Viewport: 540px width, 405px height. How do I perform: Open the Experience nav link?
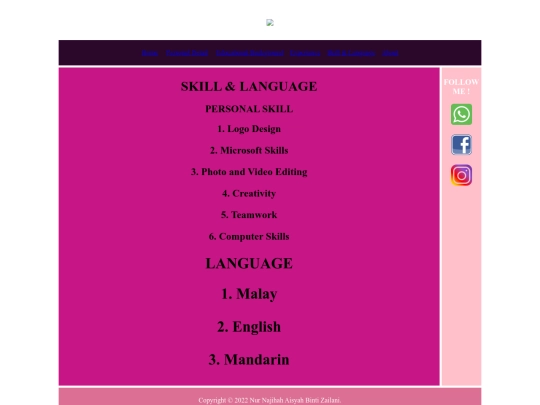[305, 53]
